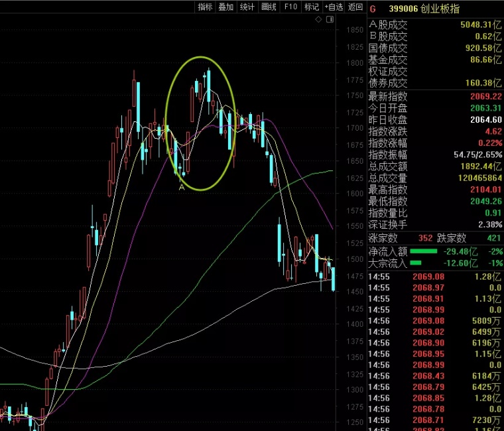Viewport: 504px width, 431px height.
Task: Toggle the side panel layout icon
Action: pyautogui.click(x=330, y=20)
